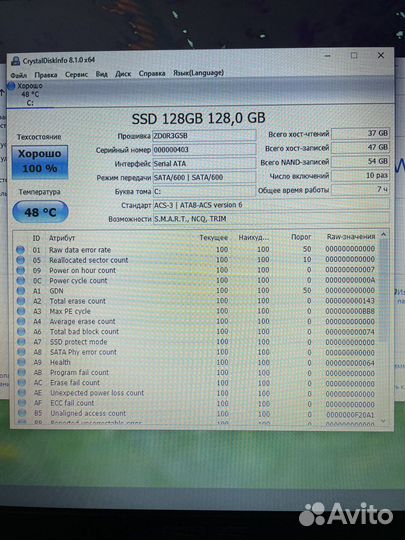Image resolution: width=405 pixels, height=540 pixels.
Task: Click the status dot for Unexpected power loss count
Action: [22, 393]
